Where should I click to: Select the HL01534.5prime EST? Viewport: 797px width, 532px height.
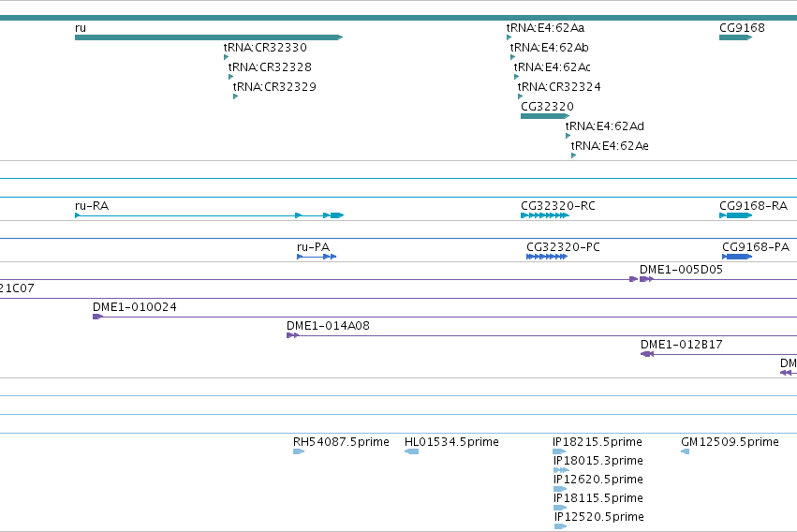click(412, 451)
